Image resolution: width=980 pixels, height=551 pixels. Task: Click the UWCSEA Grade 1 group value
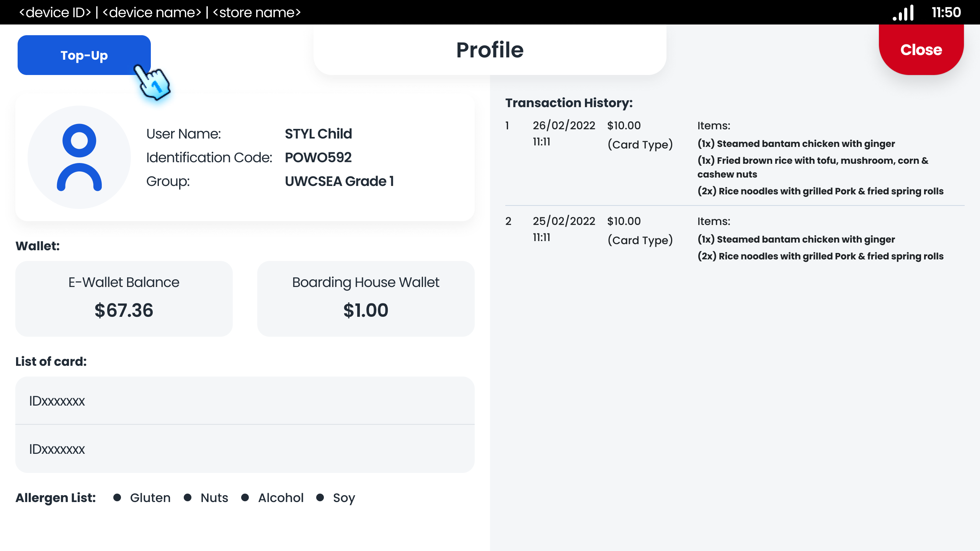[x=339, y=181]
